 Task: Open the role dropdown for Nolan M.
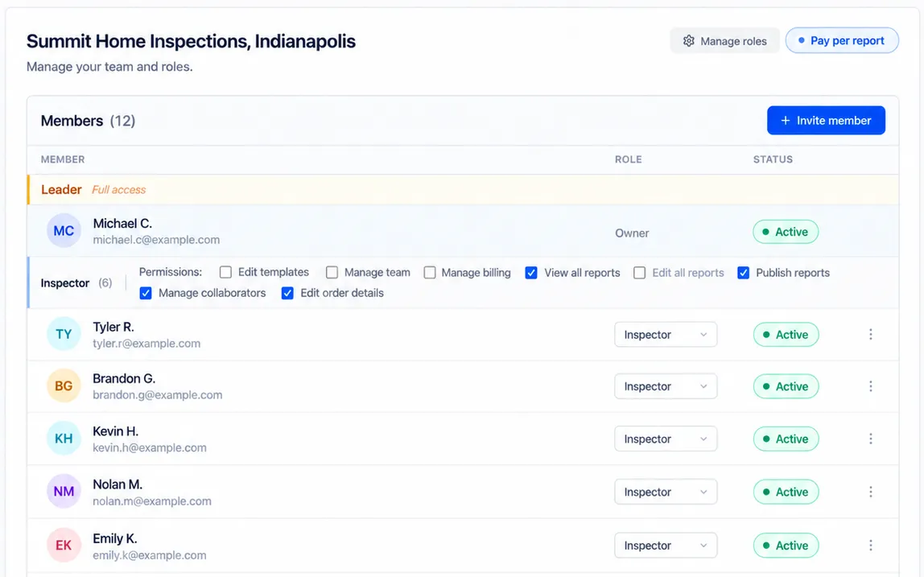[666, 492]
